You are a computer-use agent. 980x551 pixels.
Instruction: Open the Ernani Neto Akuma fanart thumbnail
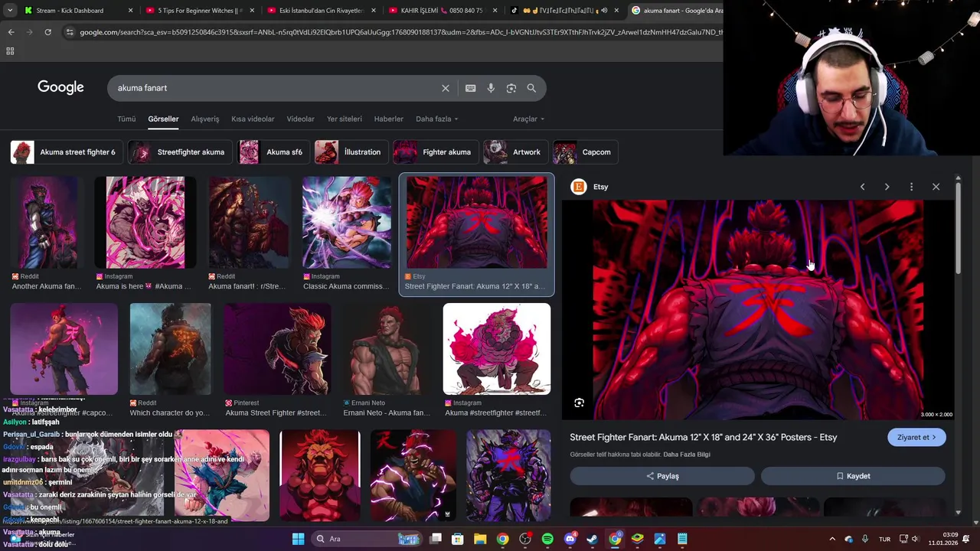pyautogui.click(x=387, y=349)
